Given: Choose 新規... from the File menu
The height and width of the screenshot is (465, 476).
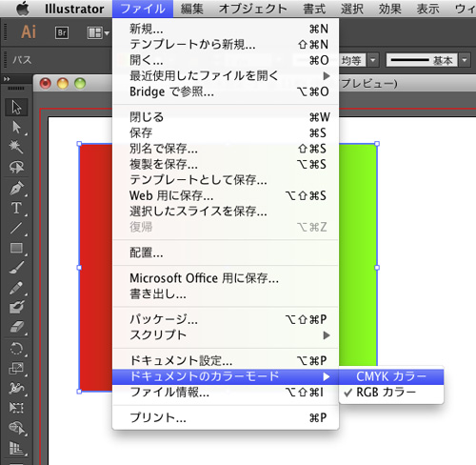Looking at the screenshot, I should pyautogui.click(x=226, y=29).
